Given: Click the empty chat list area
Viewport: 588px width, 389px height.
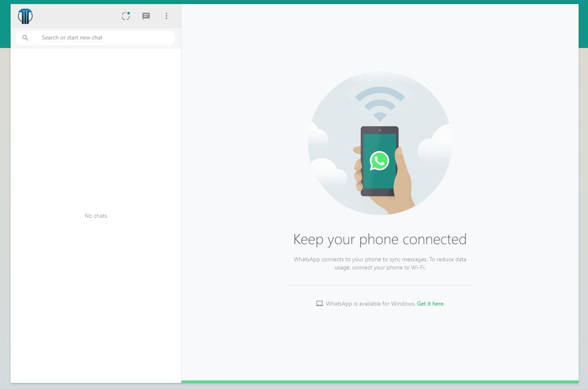Looking at the screenshot, I should [96, 122].
